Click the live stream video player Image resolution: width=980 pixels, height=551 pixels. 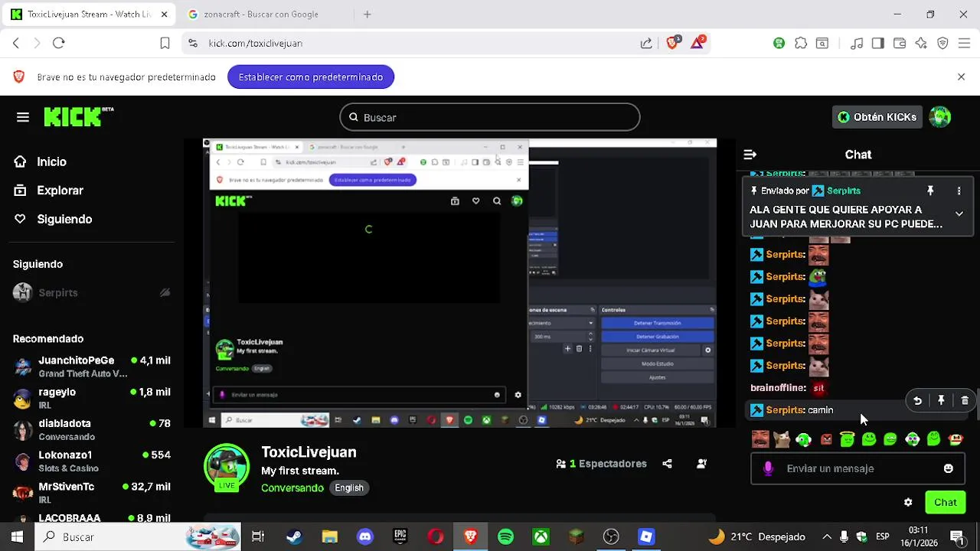pyautogui.click(x=459, y=282)
